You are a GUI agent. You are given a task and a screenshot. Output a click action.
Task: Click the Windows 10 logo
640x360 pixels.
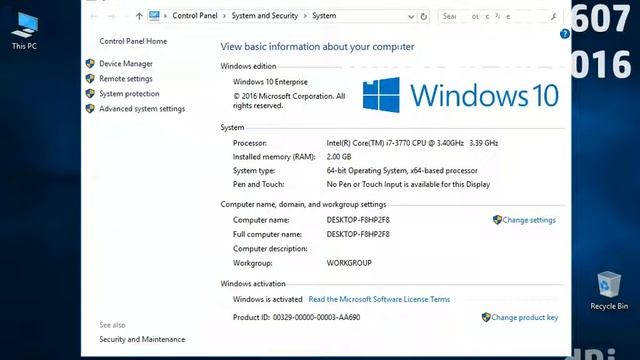coord(460,95)
